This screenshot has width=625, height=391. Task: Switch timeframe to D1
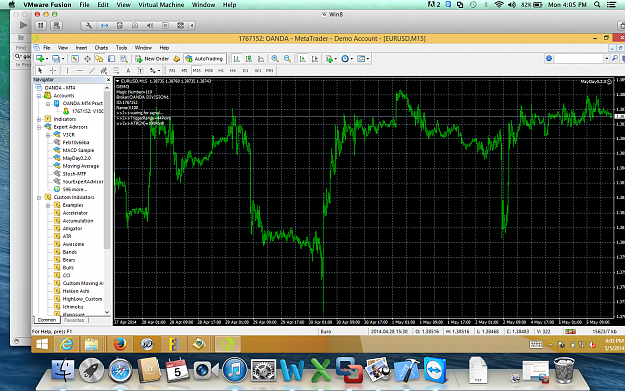coord(245,71)
